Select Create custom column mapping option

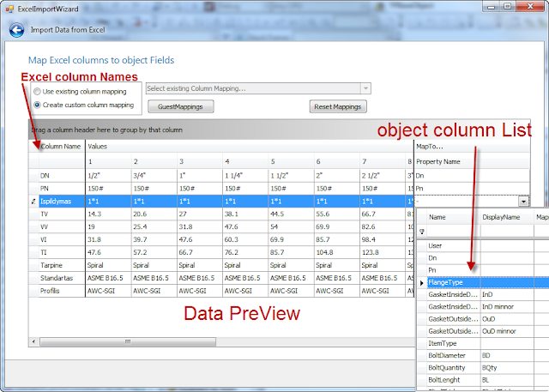tap(84, 105)
